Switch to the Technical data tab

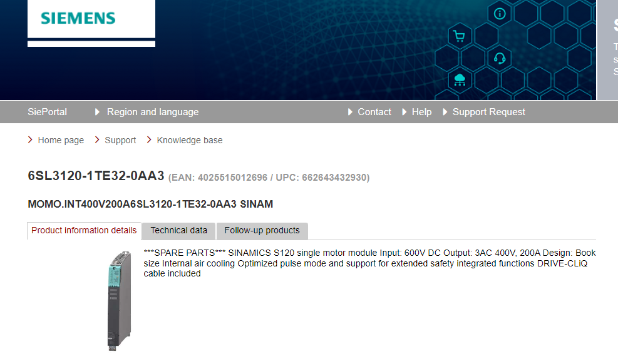coord(178,230)
